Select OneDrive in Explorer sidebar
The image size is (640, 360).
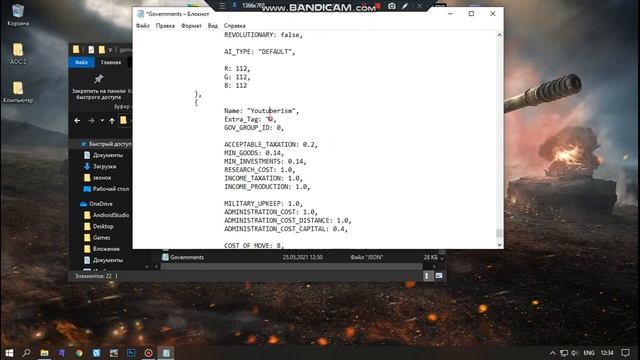(97, 204)
